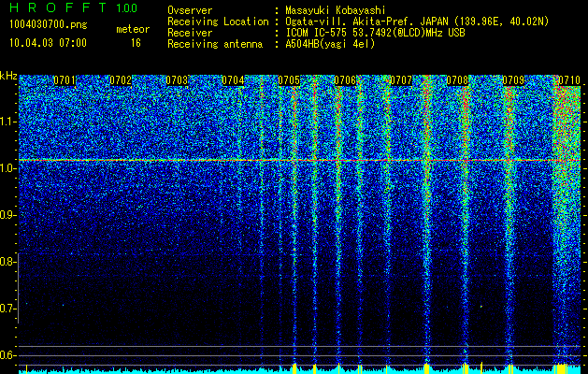This screenshot has width=588, height=374.
Task: Click the 0703 time marker
Action: coord(177,80)
